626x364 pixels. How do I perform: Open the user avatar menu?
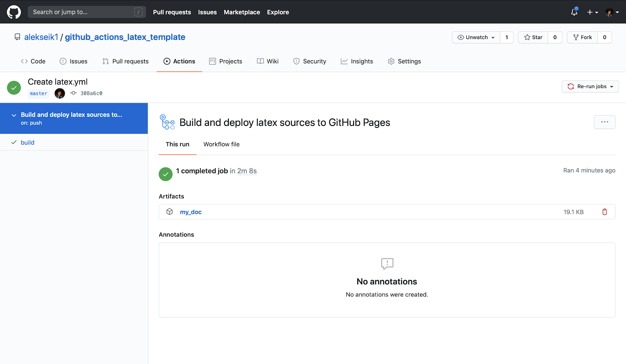click(612, 12)
